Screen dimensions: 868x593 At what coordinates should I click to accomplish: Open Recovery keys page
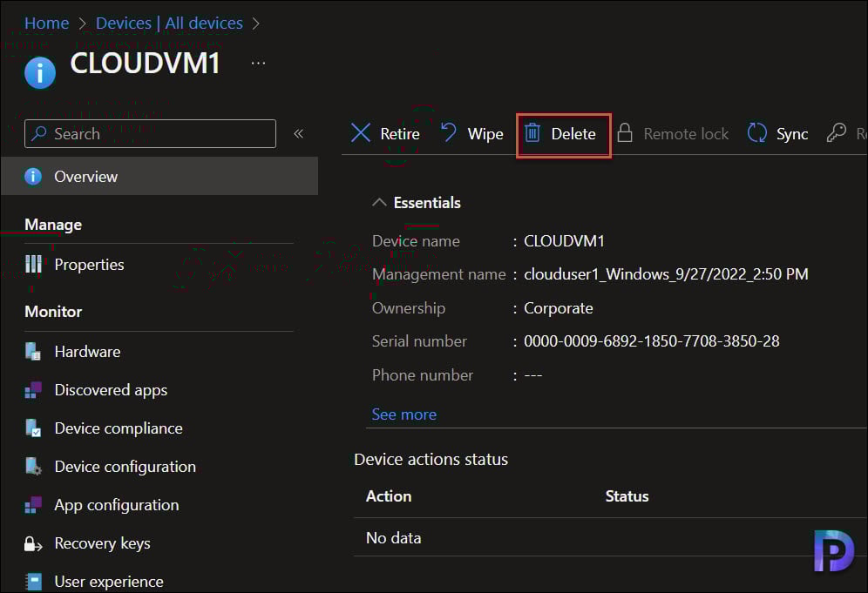103,543
